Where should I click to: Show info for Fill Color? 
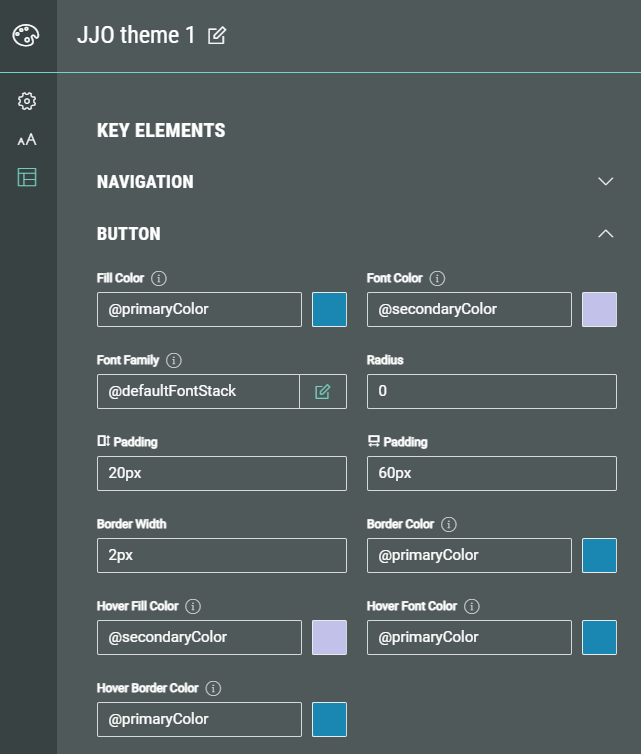click(x=159, y=278)
